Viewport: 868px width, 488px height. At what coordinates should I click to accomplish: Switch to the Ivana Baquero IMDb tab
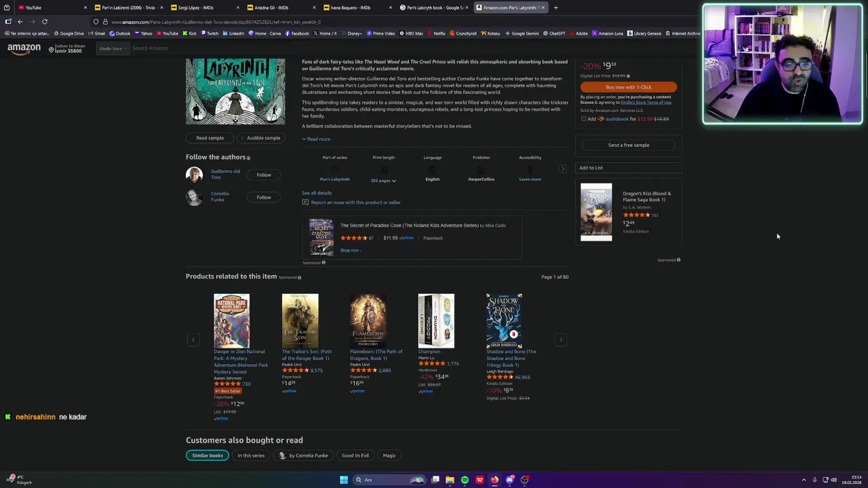[x=356, y=7]
